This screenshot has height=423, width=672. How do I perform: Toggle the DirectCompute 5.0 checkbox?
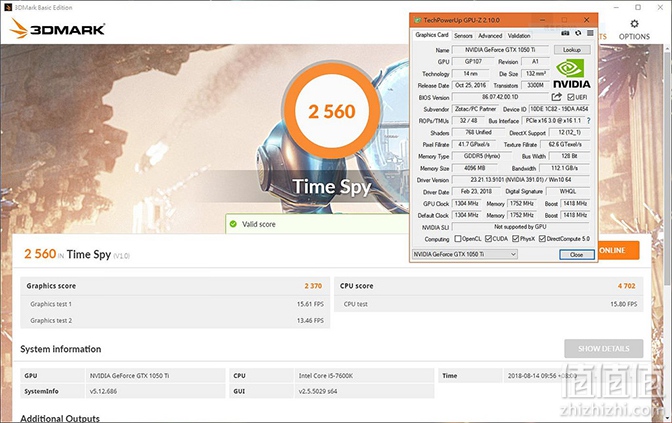[x=542, y=239]
